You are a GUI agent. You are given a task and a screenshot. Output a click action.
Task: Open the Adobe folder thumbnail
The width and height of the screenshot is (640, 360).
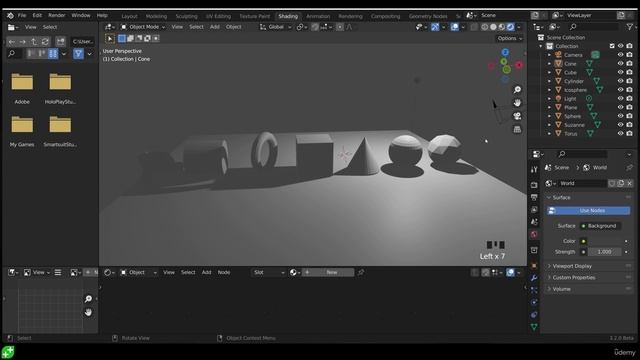click(x=22, y=82)
